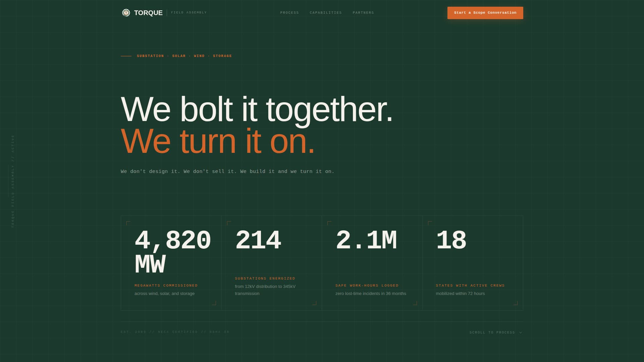Viewport: 644px width, 362px height.
Task: Open the PARTNERS navigation item
Action: coord(363,13)
